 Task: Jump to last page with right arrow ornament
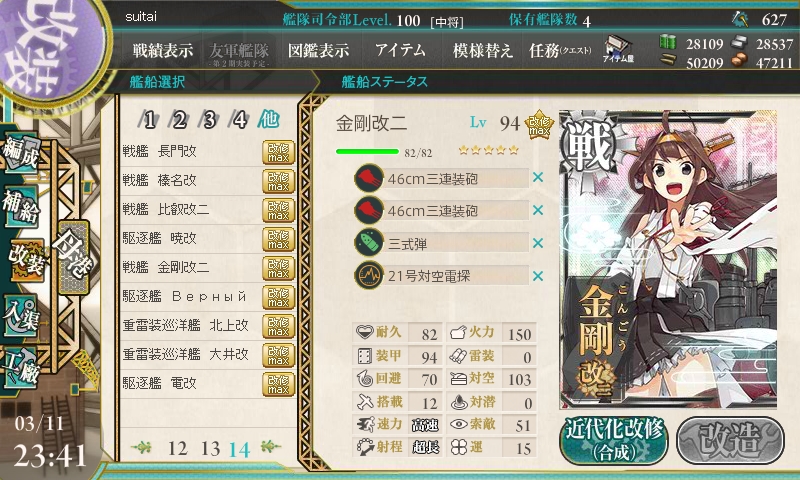click(271, 447)
